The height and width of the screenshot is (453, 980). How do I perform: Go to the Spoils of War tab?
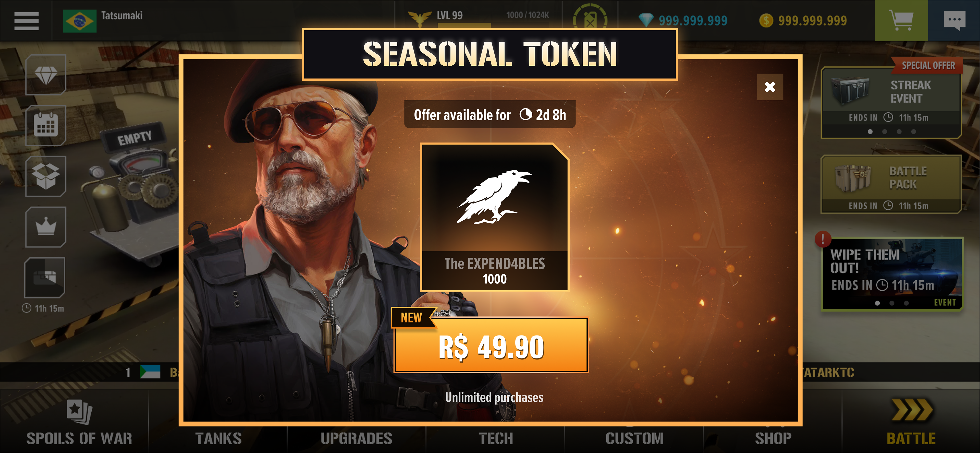[x=79, y=423]
